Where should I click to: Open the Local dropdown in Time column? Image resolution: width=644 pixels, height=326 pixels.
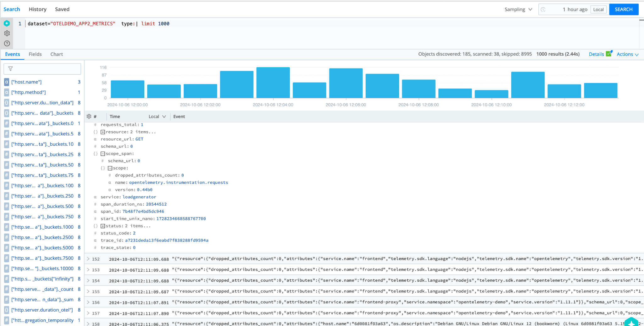tap(157, 117)
